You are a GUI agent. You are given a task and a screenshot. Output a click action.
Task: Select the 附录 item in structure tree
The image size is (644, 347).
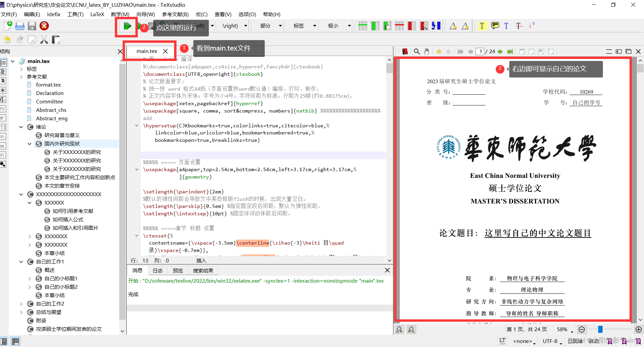pos(41,321)
